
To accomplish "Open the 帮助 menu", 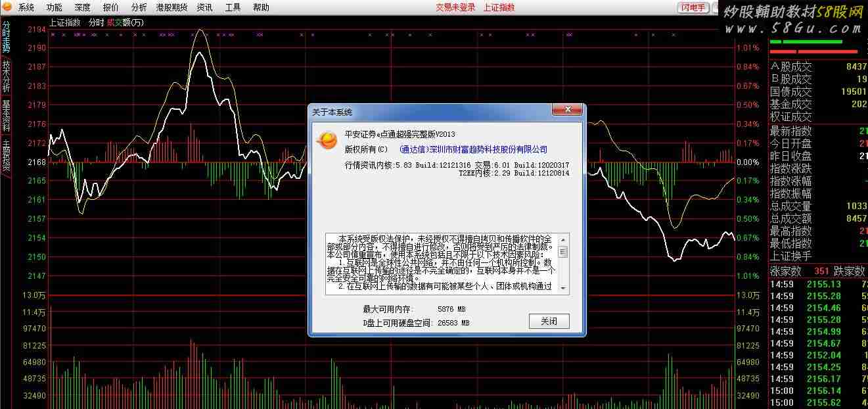I will pos(261,8).
